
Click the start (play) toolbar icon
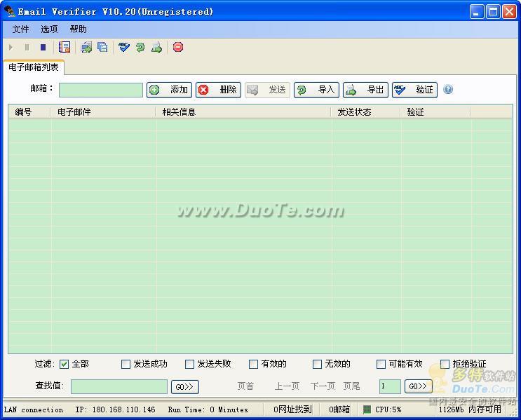(x=11, y=48)
